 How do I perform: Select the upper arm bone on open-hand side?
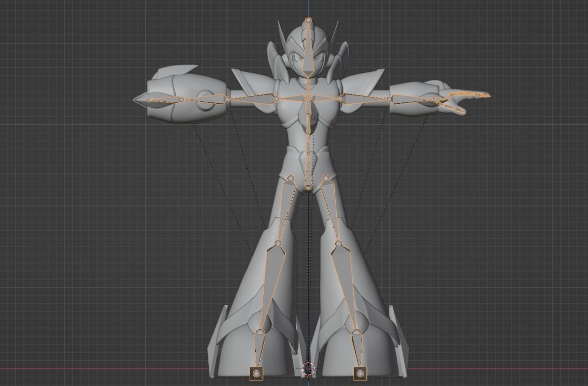[364, 98]
